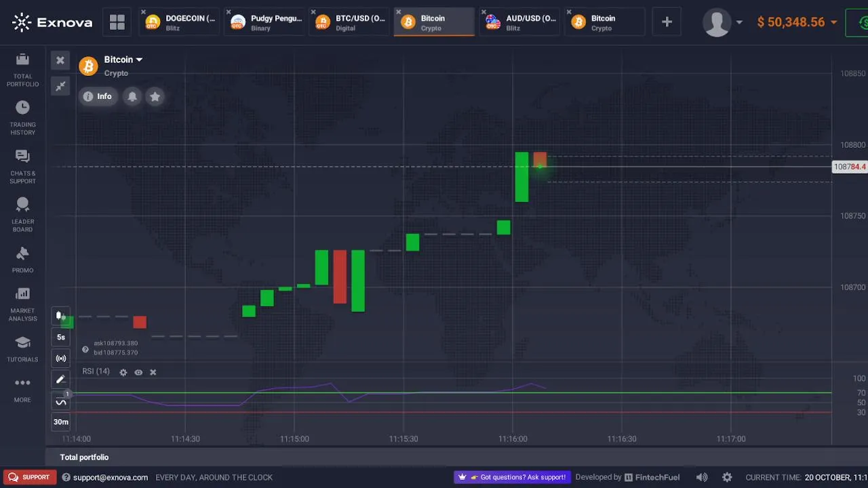Click the live signals broadcast icon
868x488 pixels.
tap(61, 359)
